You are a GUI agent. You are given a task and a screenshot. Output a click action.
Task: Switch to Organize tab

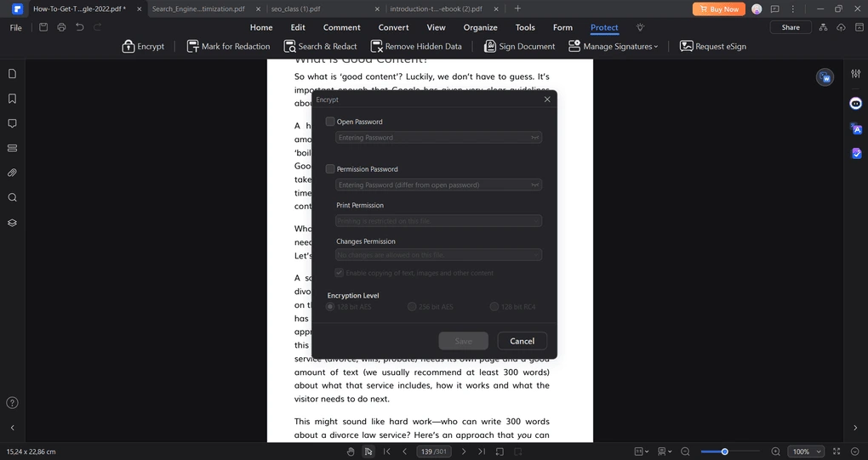[481, 28]
